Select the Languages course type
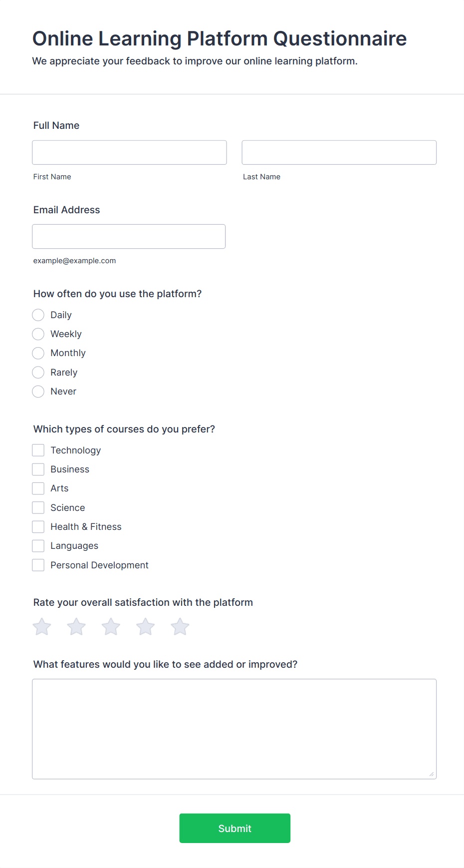Image resolution: width=464 pixels, height=868 pixels. coord(38,545)
